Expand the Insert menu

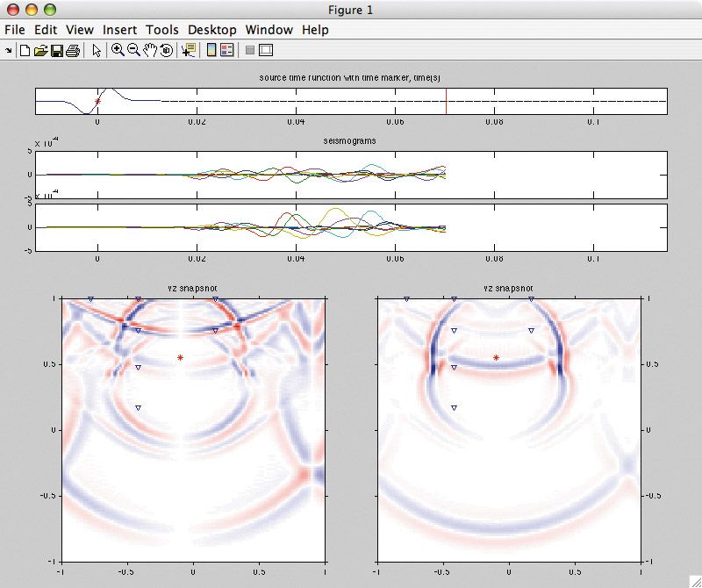click(x=119, y=30)
